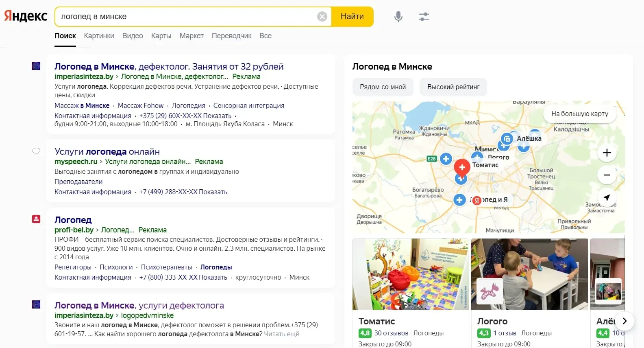This screenshot has height=348, width=644.
Task: Filter places by 'Рядом со мной'
Action: tap(383, 87)
